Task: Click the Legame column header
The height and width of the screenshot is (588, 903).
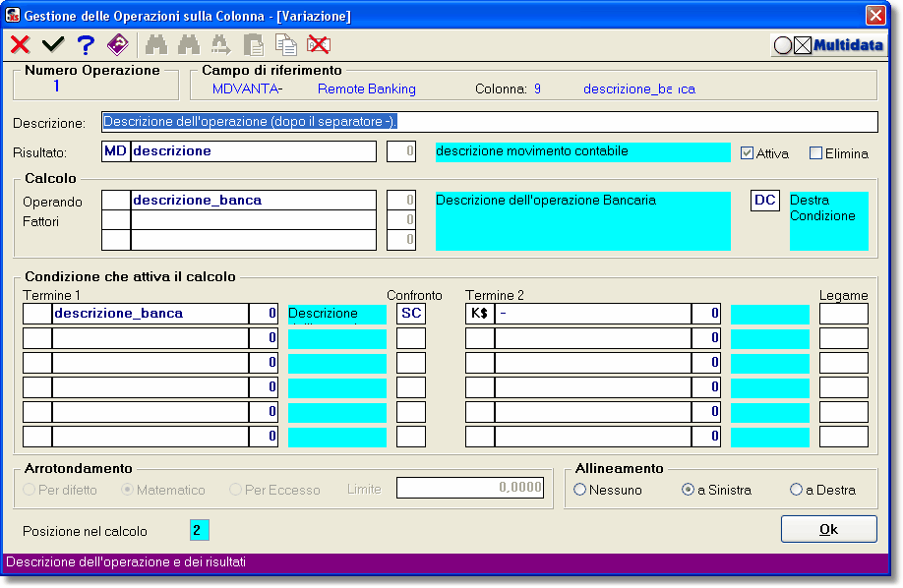Action: (x=843, y=295)
